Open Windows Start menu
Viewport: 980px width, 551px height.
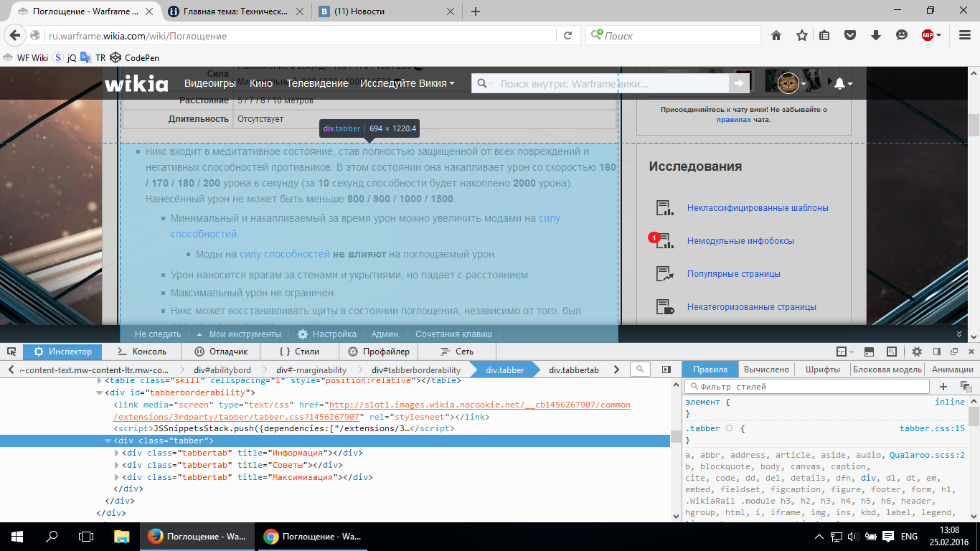pyautogui.click(x=17, y=537)
